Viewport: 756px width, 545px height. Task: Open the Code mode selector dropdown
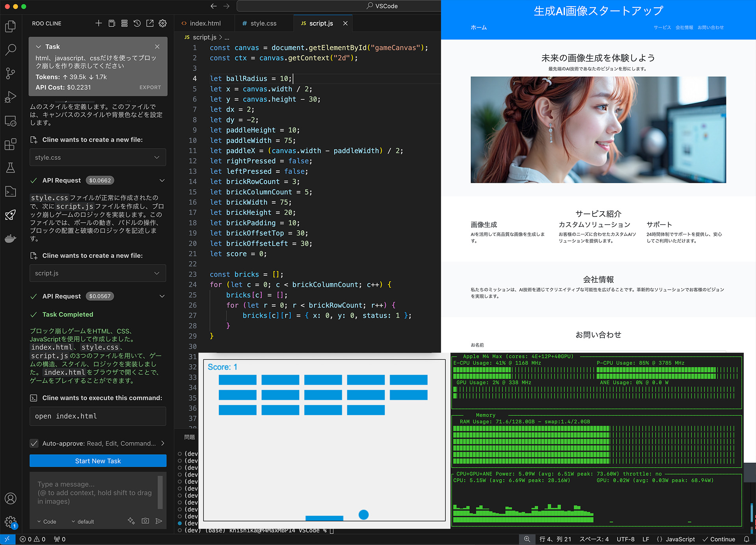pos(47,521)
